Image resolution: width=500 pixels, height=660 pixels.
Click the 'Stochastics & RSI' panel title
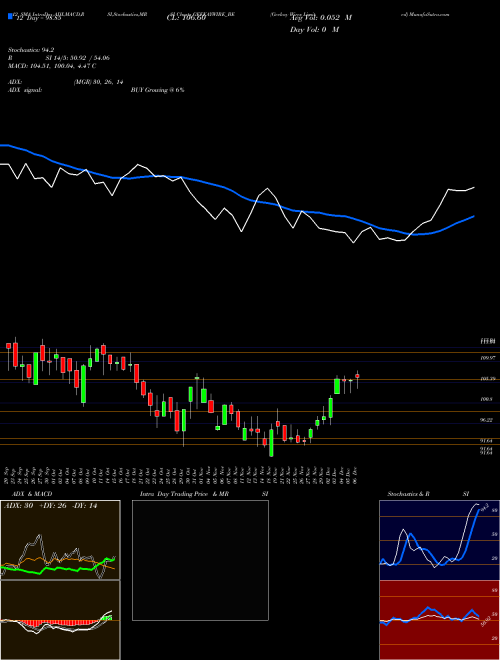pyautogui.click(x=428, y=494)
